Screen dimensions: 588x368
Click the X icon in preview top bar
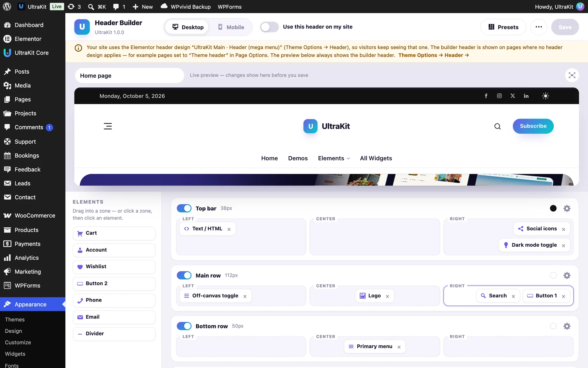(513, 96)
